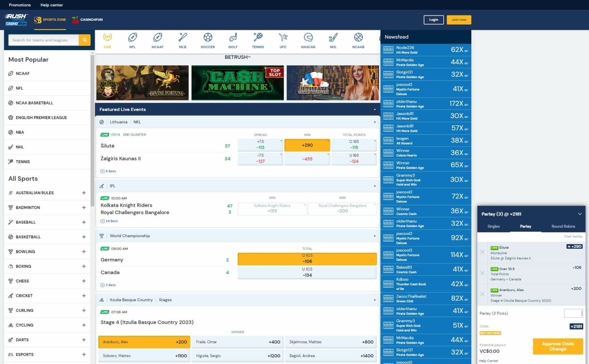Image resolution: width=589 pixels, height=364 pixels.
Task: Collapse the IPL section
Action: [x=375, y=186]
